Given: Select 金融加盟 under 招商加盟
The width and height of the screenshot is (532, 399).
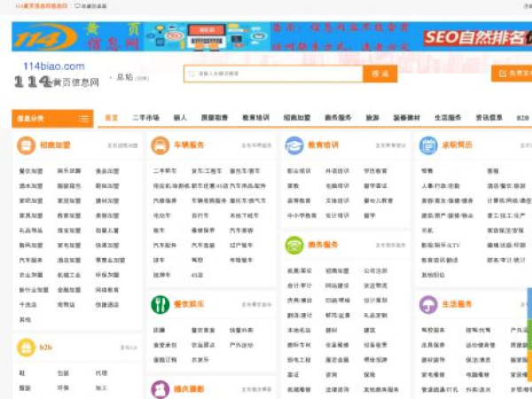Looking at the screenshot, I should [x=69, y=290].
